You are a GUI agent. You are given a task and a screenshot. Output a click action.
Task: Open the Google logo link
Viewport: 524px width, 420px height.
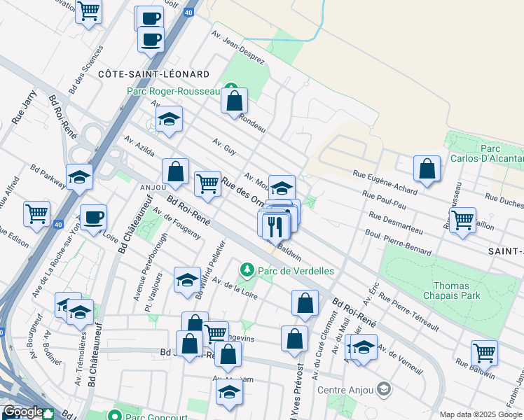[x=22, y=412]
